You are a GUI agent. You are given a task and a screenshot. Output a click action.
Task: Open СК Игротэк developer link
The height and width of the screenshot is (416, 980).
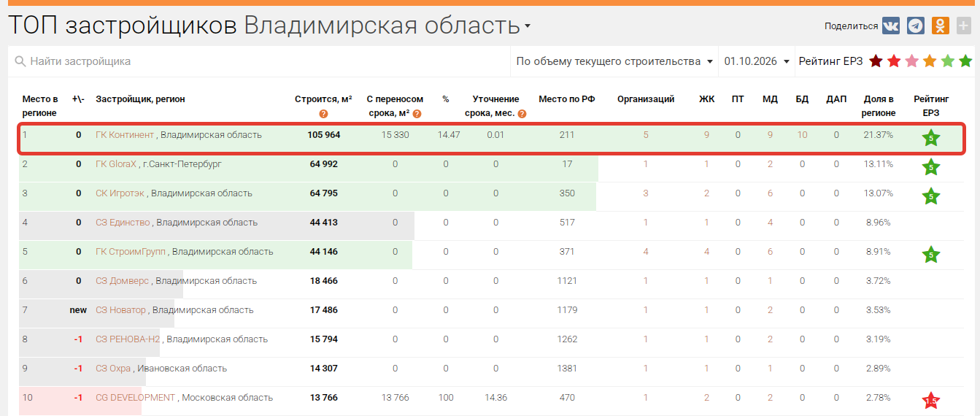tap(120, 193)
